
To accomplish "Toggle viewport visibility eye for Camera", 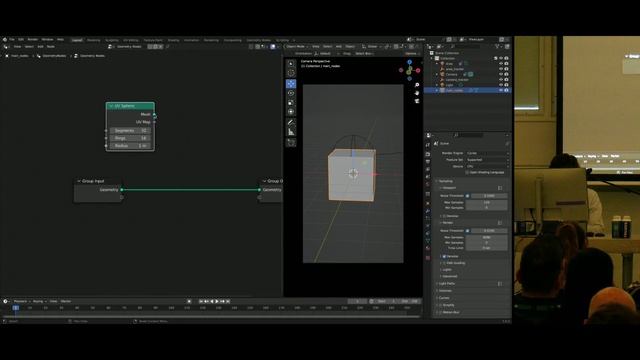I will coord(501,74).
